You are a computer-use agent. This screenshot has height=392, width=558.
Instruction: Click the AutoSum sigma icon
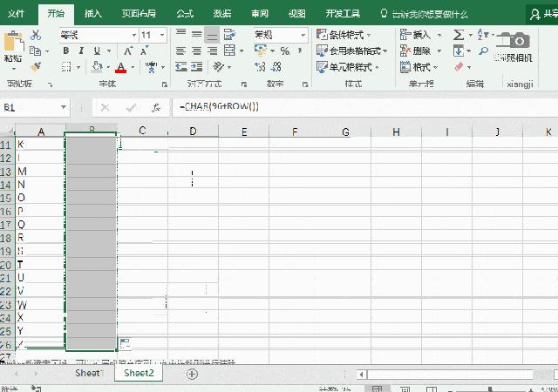tap(459, 35)
